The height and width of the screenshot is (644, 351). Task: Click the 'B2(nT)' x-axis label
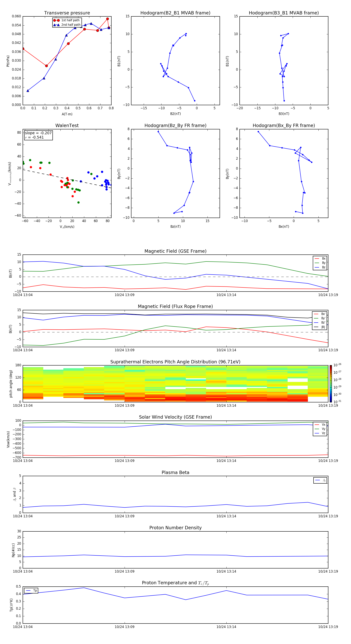(175, 114)
